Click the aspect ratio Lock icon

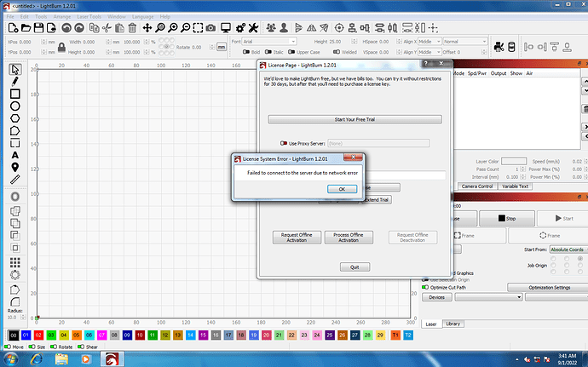pyautogui.click(x=62, y=47)
